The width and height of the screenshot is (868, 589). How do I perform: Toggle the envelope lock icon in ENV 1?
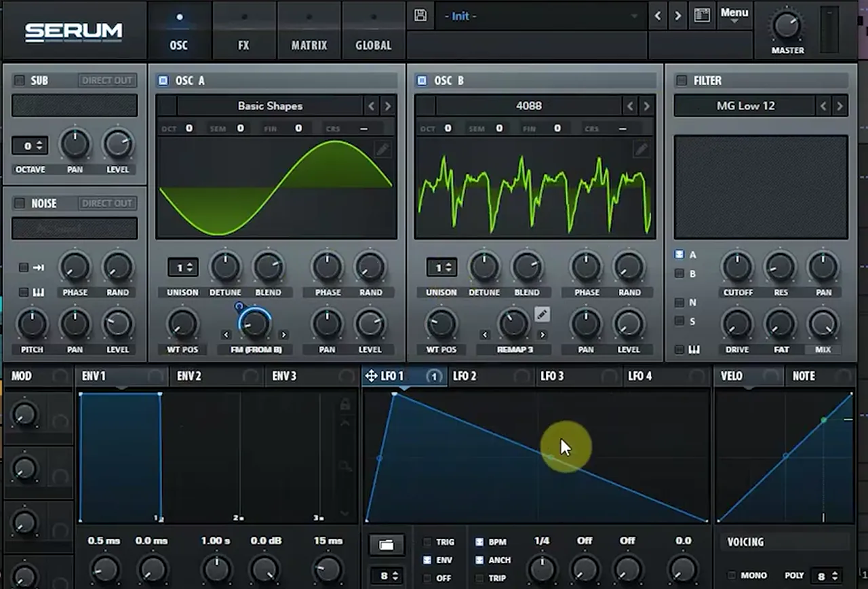345,404
